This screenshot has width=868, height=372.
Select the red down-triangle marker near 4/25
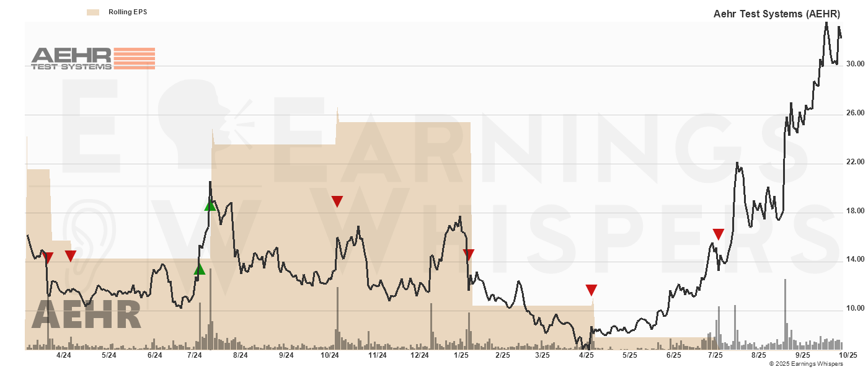click(x=591, y=290)
